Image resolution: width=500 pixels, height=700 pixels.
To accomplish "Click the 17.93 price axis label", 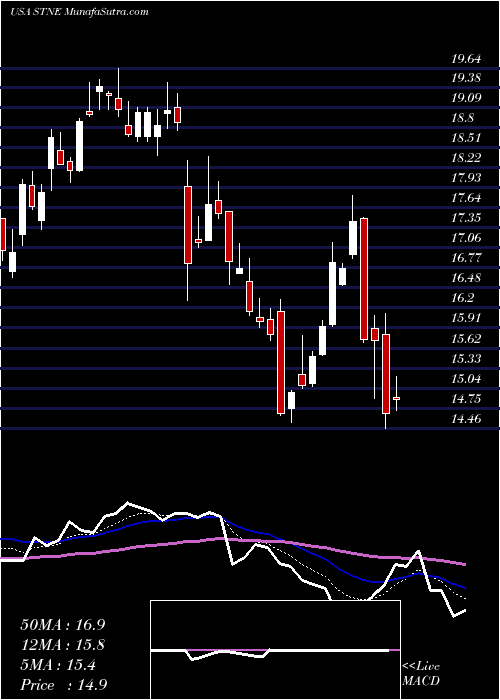I will pos(466,178).
